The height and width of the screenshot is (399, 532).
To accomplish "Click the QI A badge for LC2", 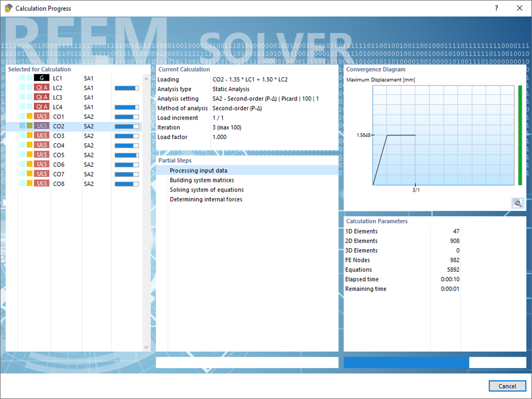I will [42, 88].
